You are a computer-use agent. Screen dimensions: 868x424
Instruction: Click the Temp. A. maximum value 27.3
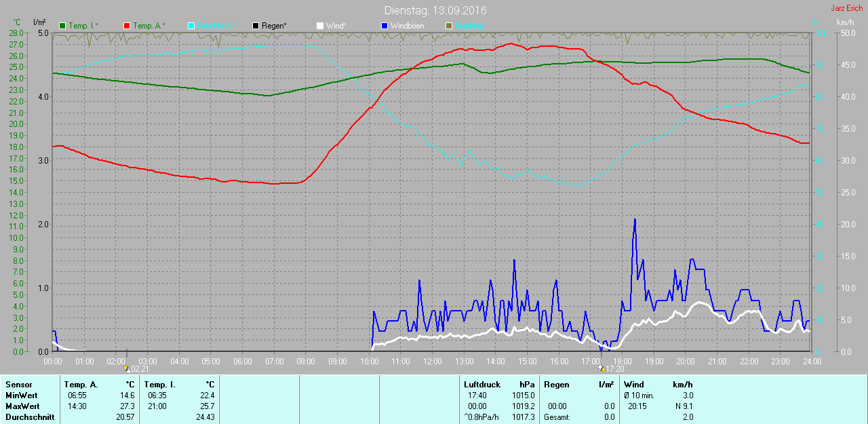tap(127, 406)
